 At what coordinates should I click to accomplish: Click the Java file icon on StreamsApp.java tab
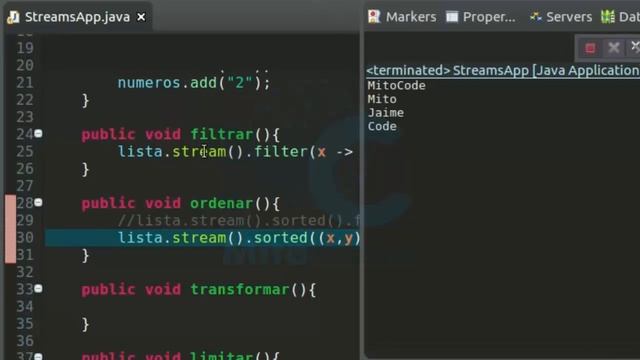coord(13,17)
